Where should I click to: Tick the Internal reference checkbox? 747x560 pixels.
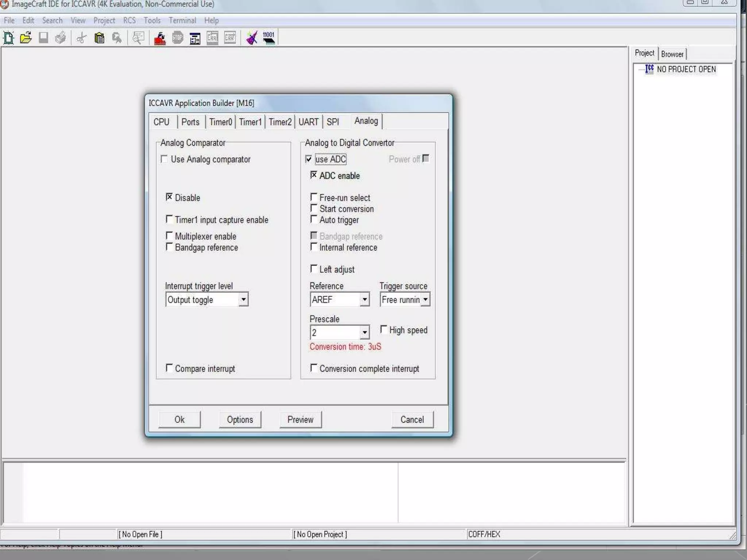[x=314, y=247]
